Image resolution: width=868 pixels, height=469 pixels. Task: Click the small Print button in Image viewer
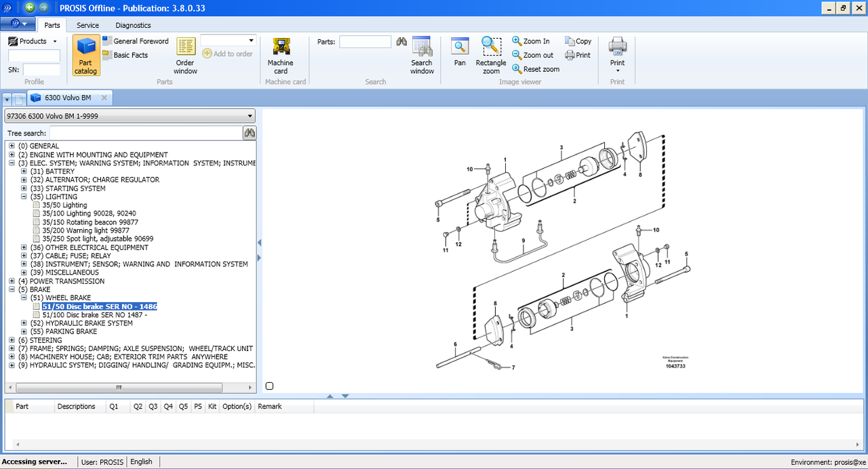(578, 55)
